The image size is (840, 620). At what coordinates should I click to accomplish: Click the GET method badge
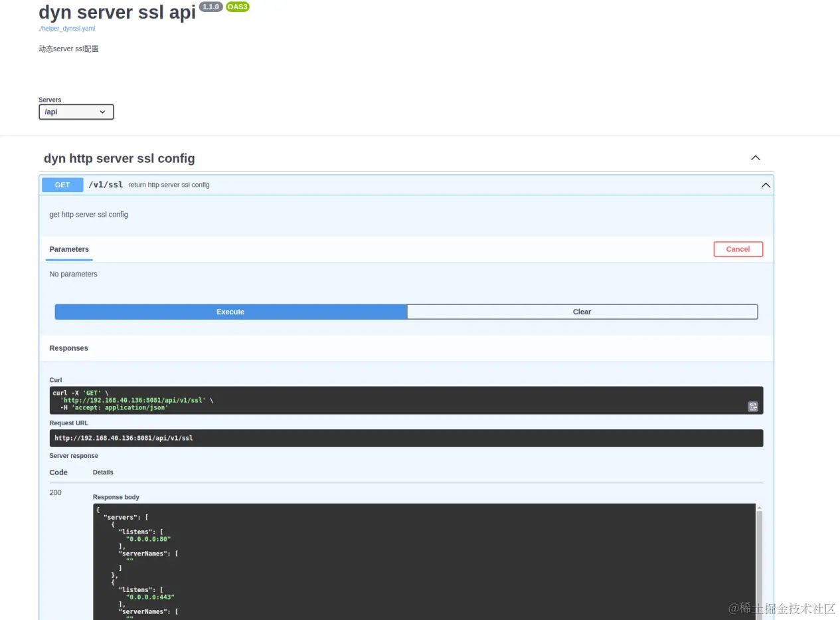(62, 185)
